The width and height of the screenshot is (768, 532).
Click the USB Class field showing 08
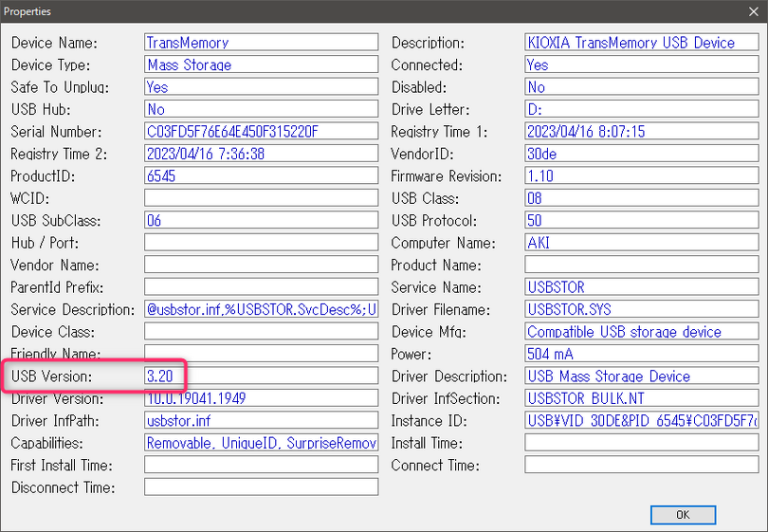[x=642, y=198]
